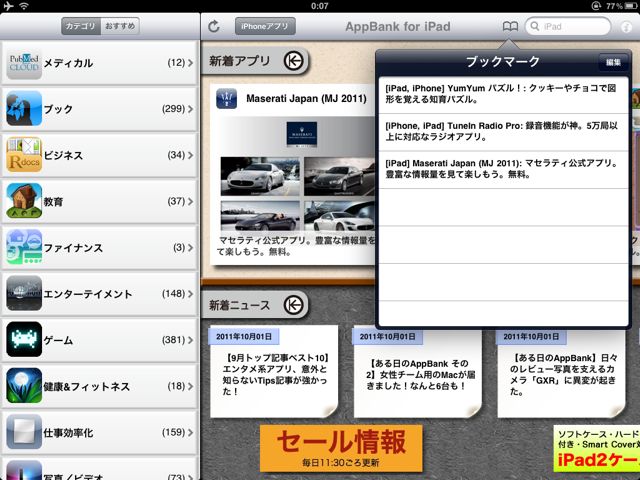Tap the マセラティ公式アプリ description text
The image size is (640, 480).
click(x=296, y=246)
